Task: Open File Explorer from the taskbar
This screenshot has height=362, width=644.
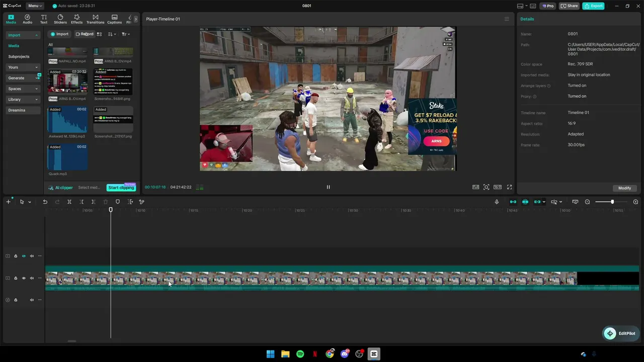Action: click(285, 354)
